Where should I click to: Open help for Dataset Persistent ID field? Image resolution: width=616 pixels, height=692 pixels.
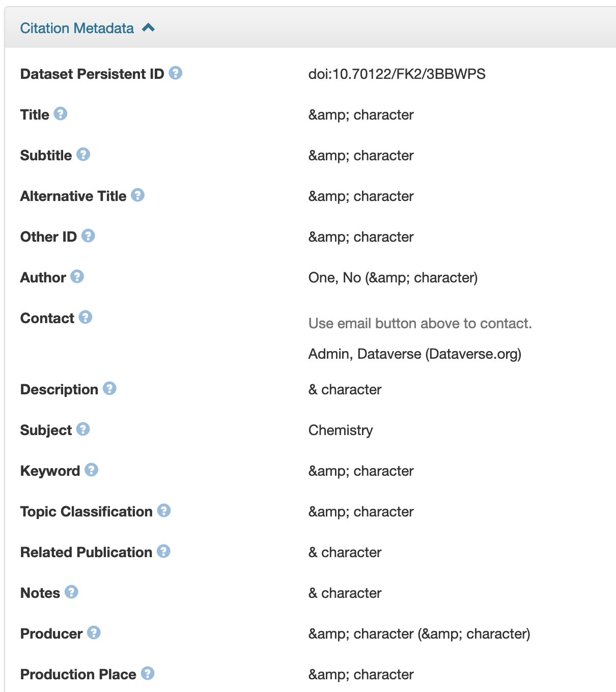pyautogui.click(x=176, y=73)
